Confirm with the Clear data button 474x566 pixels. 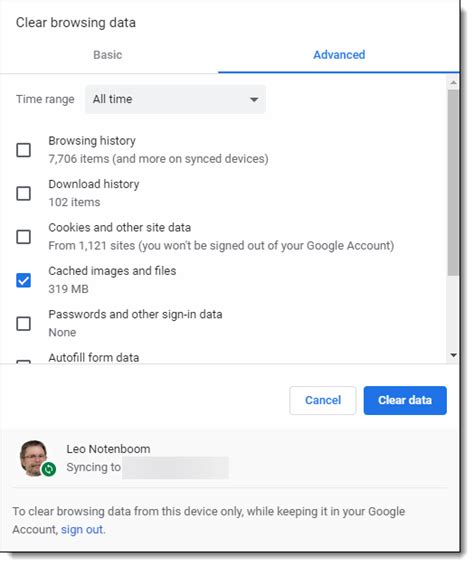(x=405, y=400)
